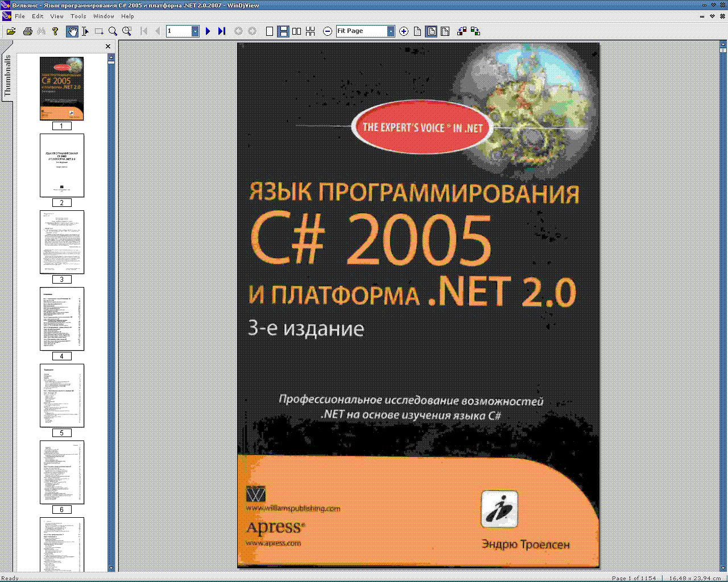Screen dimensions: 728x582
Task: Select the Thumbnails side tab
Action: pyautogui.click(x=7, y=74)
